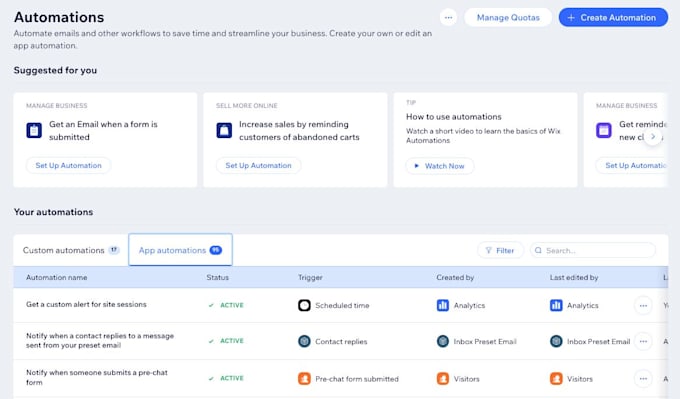Open the Filter options
Viewport: 680px width, 399px height.
(x=500, y=250)
